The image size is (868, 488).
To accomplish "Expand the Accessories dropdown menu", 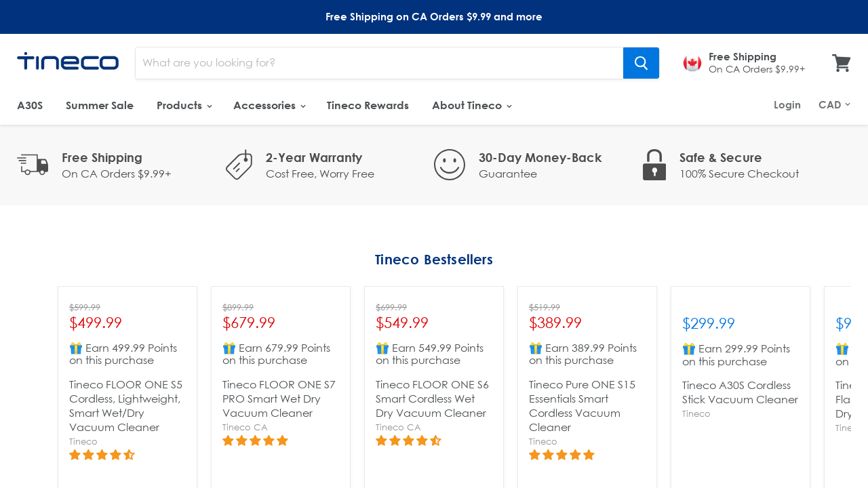I will [x=269, y=106].
